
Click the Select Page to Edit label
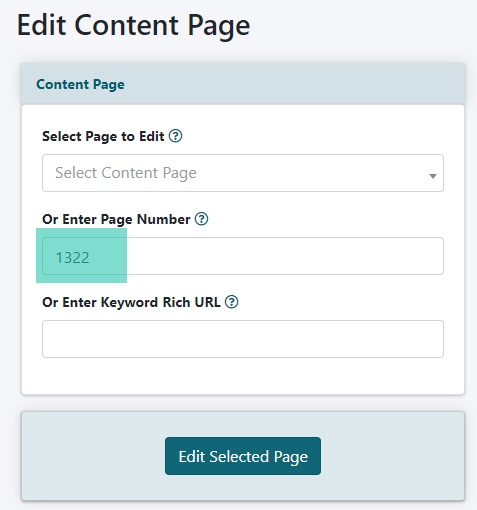[103, 136]
